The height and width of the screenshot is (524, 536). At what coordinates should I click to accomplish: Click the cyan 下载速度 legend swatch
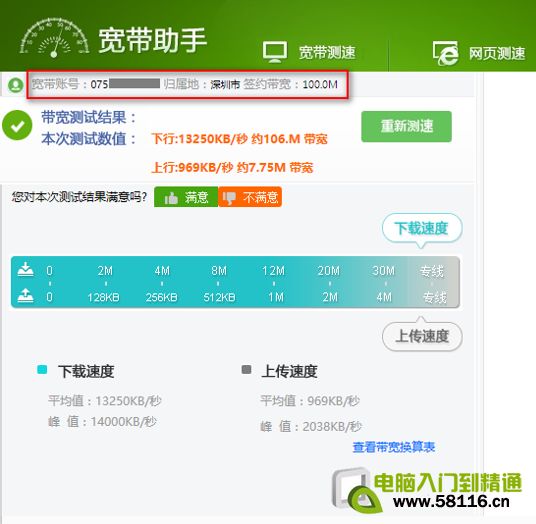(x=42, y=370)
